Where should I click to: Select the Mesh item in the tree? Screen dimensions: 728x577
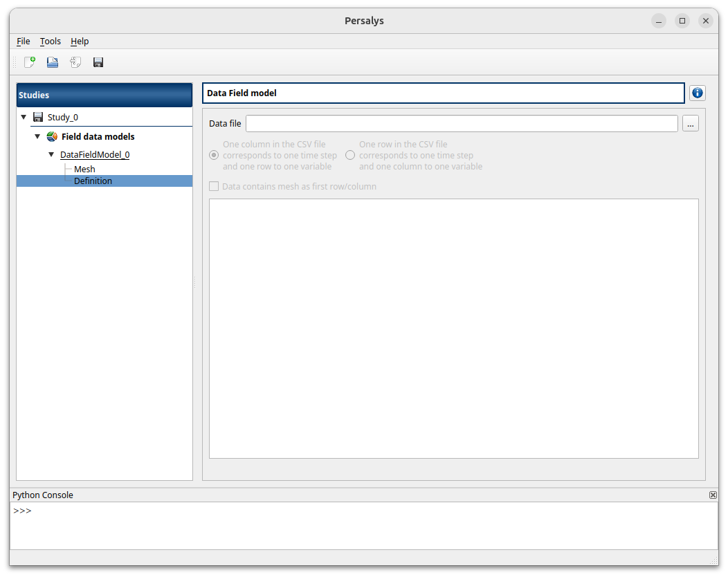tap(84, 169)
